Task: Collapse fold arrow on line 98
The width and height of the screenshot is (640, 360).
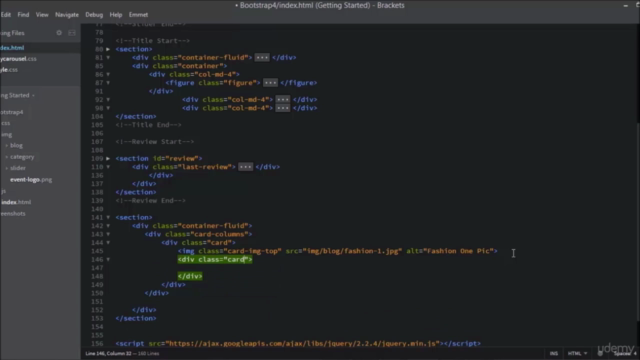Action: pos(108,108)
